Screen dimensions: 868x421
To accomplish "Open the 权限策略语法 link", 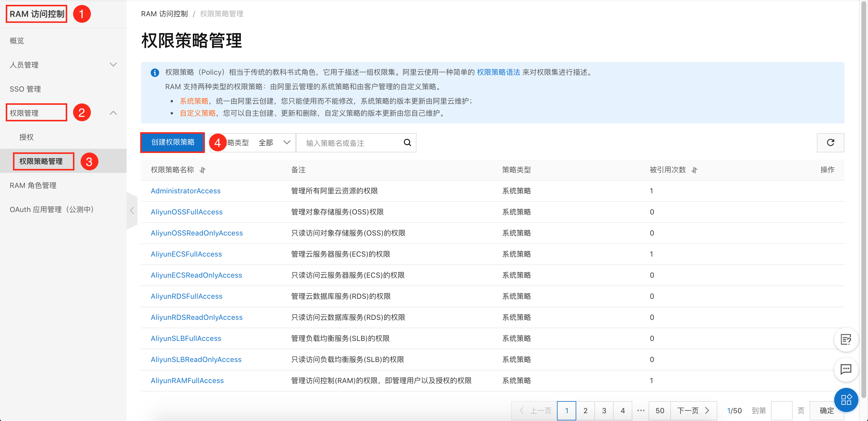I will (498, 72).
